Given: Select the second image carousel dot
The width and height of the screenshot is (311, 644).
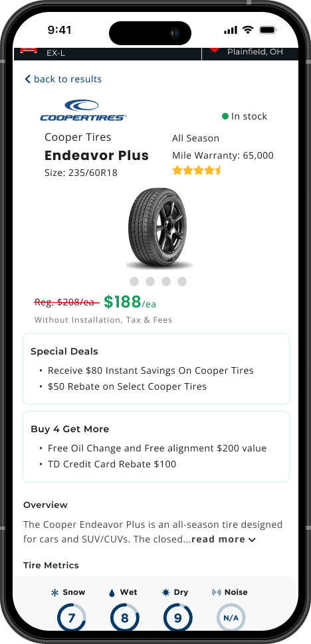Looking at the screenshot, I should click(x=150, y=282).
